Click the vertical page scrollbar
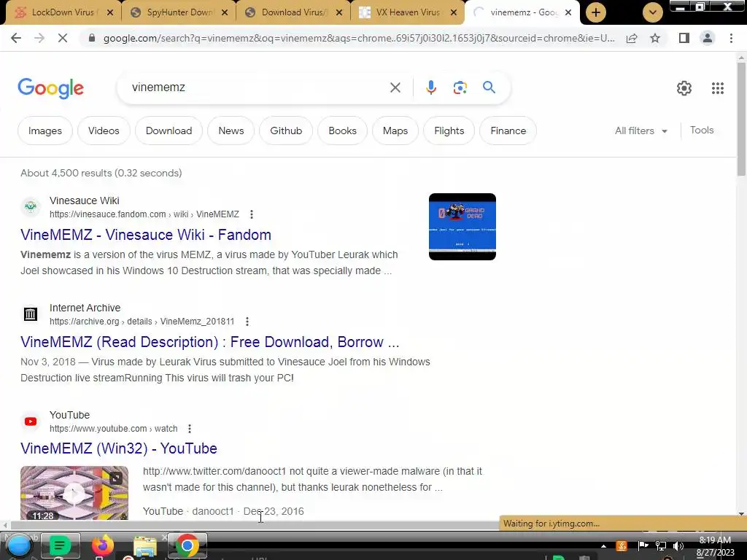 (741, 119)
